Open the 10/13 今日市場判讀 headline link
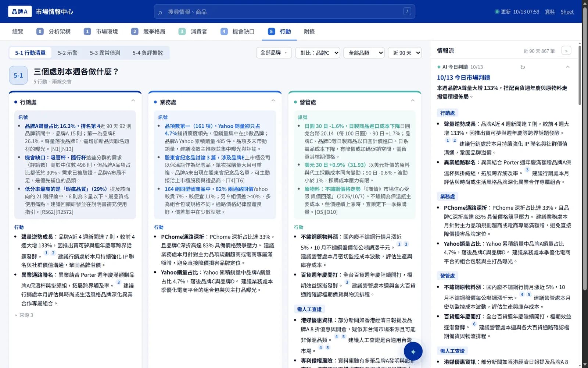Screen dimensions: 588x368 click(463, 78)
